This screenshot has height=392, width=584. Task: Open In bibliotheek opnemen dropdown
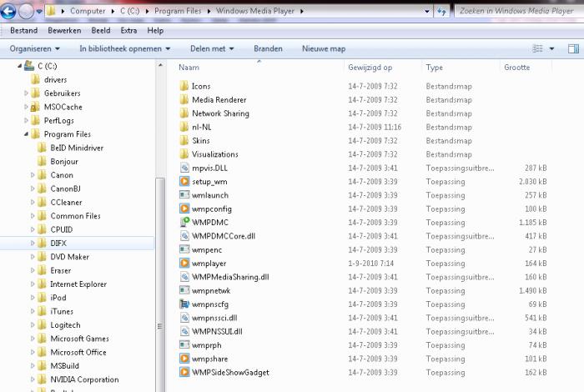tap(125, 48)
